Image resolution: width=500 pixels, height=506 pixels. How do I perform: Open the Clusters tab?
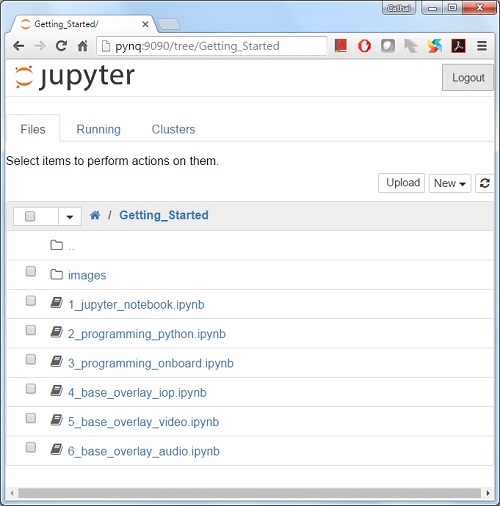173,129
